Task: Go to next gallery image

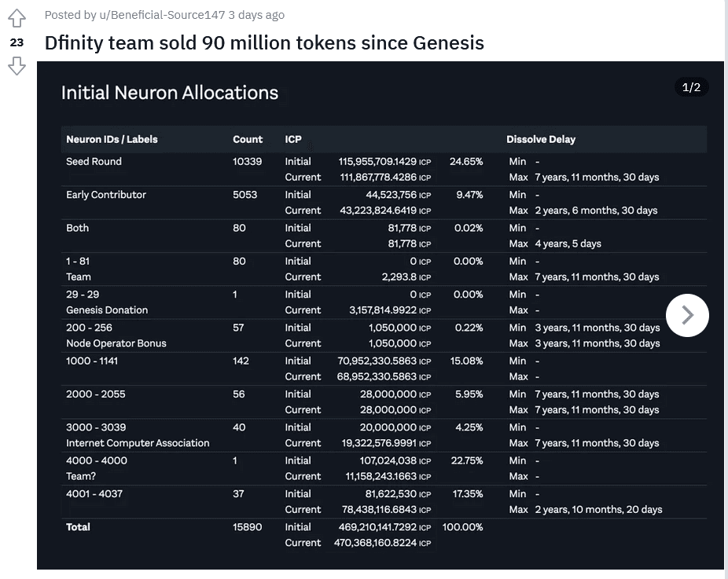Action: 687,315
